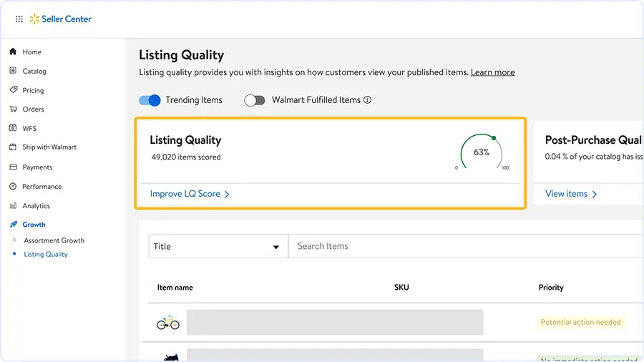The image size is (644, 362).
Task: Click the View items chevron arrow
Action: click(x=595, y=194)
